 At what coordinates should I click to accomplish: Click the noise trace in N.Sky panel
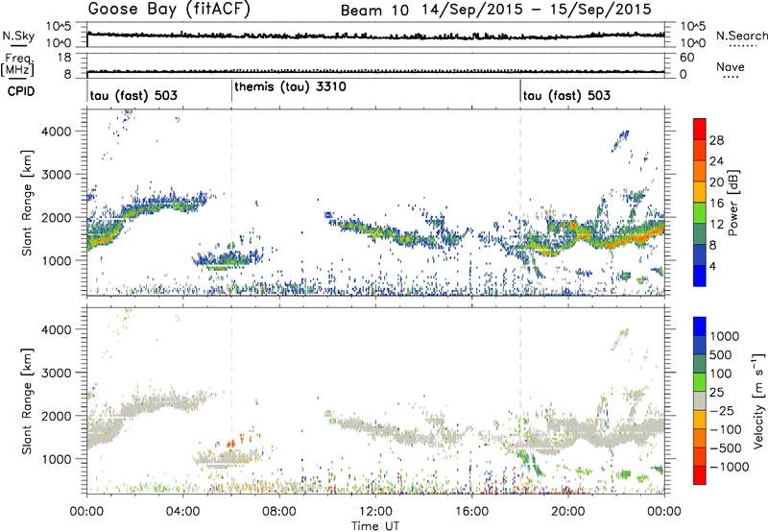375,36
